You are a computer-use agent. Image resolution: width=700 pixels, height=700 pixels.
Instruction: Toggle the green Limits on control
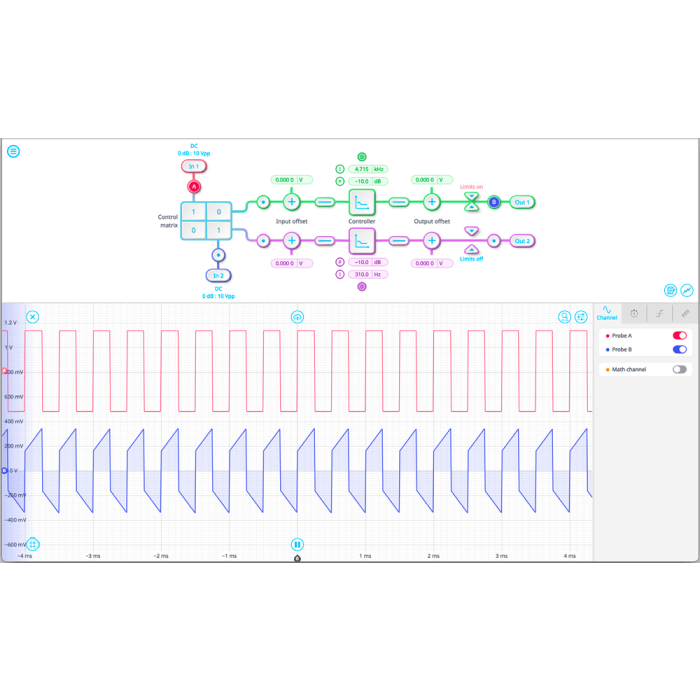coord(472,201)
